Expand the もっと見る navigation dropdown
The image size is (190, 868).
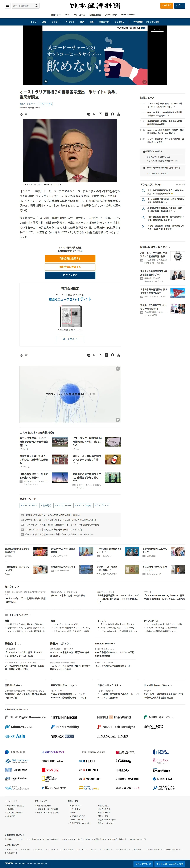tap(120, 22)
